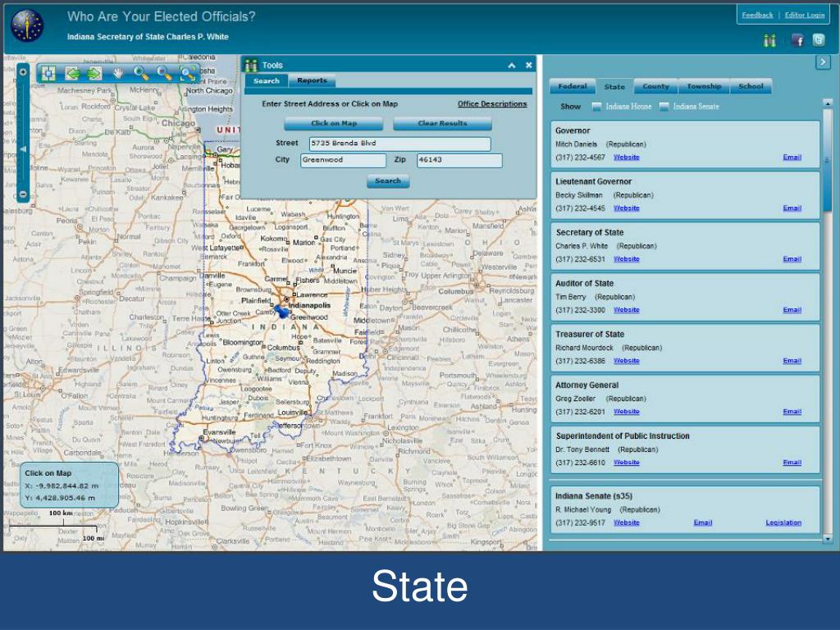Viewport: 840px width, 630px height.
Task: Switch to the County tab
Action: pyautogui.click(x=655, y=86)
